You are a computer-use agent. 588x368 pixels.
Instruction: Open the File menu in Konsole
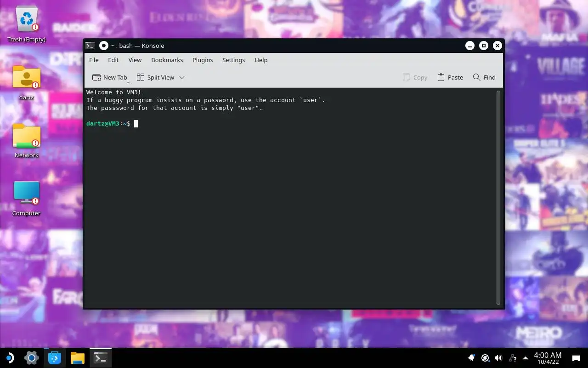coord(94,60)
